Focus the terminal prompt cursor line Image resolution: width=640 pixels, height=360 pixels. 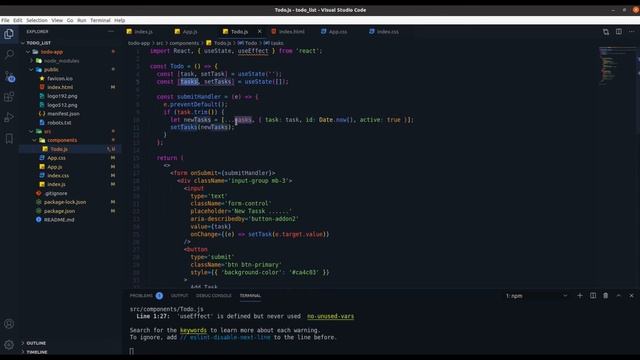pos(132,351)
